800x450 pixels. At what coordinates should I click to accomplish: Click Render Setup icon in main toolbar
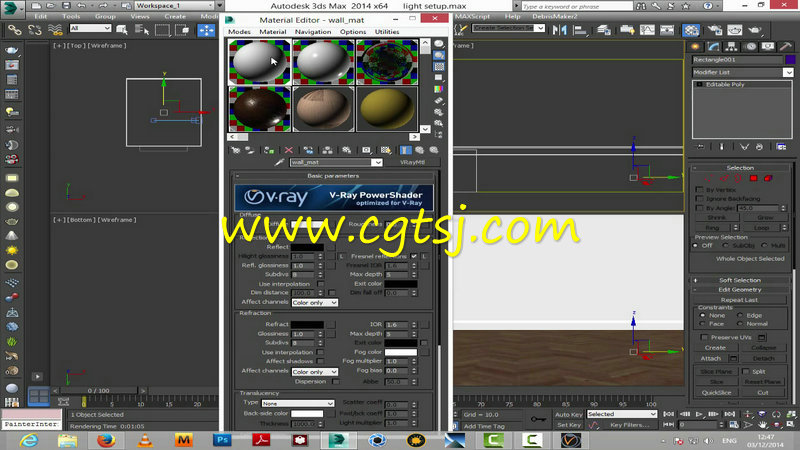pos(715,30)
